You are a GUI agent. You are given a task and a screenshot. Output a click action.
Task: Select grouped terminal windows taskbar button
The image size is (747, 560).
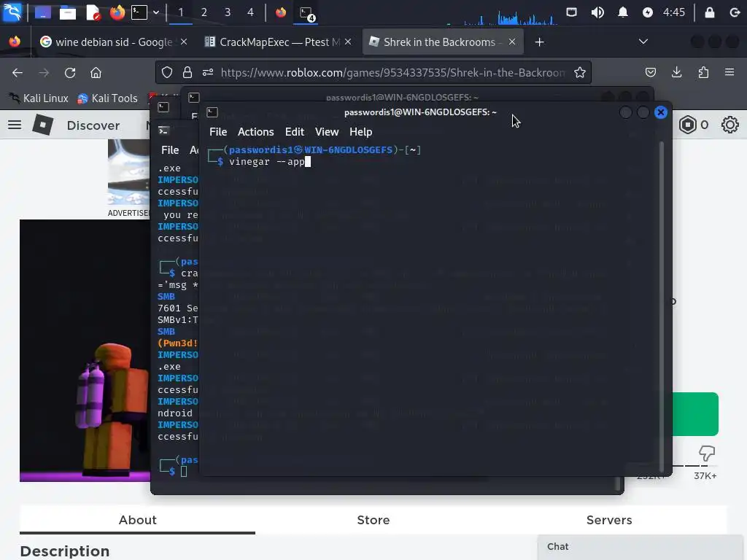307,13
